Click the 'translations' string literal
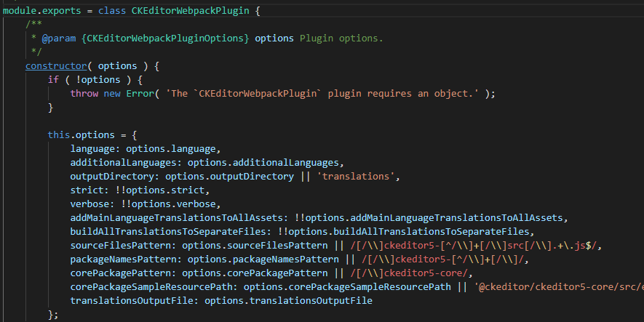The height and width of the screenshot is (322, 644). pos(355,177)
